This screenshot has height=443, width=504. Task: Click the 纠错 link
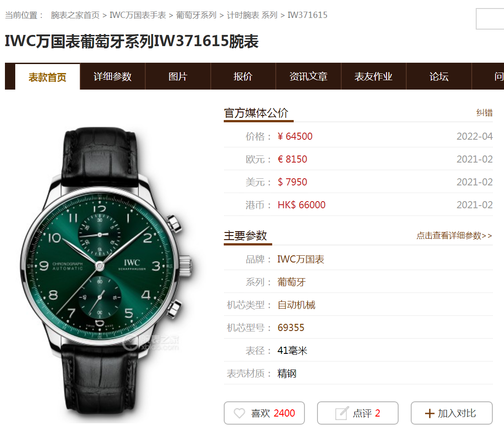click(x=484, y=113)
